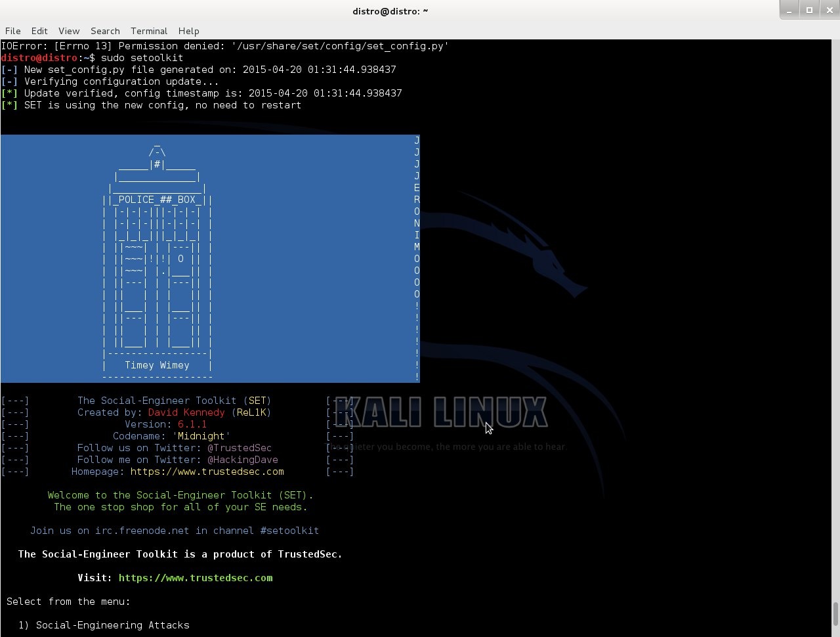This screenshot has height=637, width=840.
Task: Open the Edit menu
Action: [39, 31]
